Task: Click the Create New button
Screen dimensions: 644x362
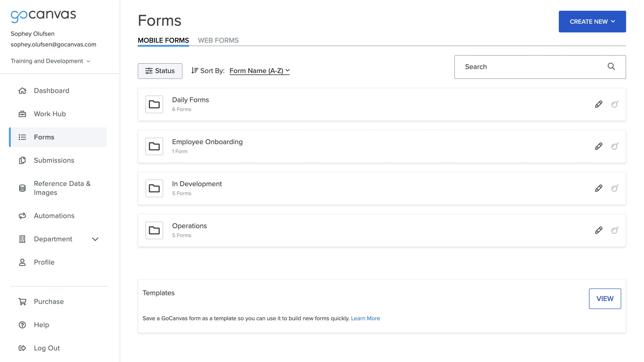Action: pos(592,21)
